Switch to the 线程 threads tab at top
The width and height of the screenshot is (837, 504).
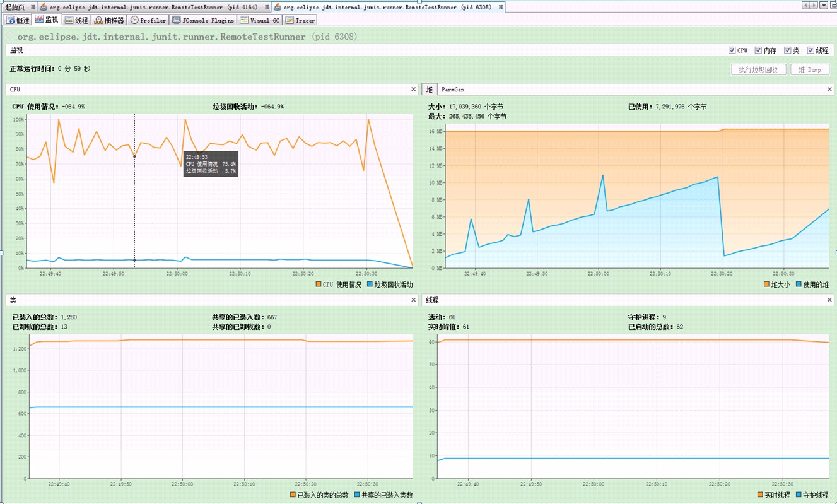[x=76, y=20]
